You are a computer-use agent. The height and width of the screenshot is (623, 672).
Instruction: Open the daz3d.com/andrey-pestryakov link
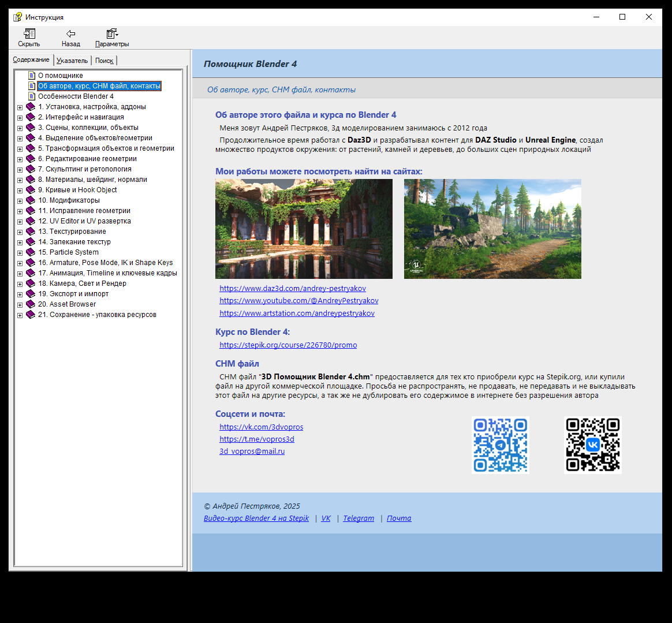click(x=293, y=289)
